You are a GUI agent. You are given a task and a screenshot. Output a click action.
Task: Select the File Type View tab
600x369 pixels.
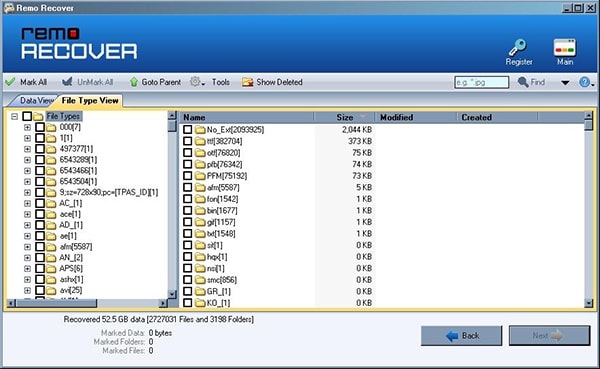point(90,101)
